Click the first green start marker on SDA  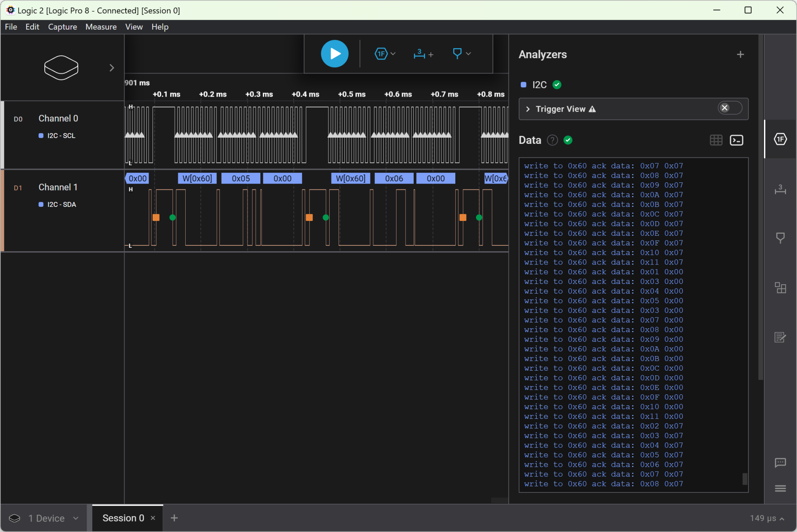(172, 217)
